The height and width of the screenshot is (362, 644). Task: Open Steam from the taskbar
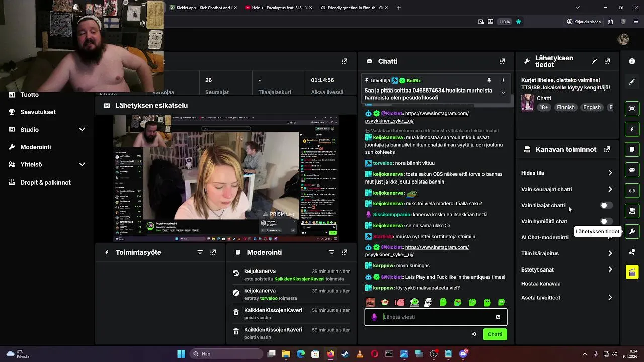tap(345, 354)
